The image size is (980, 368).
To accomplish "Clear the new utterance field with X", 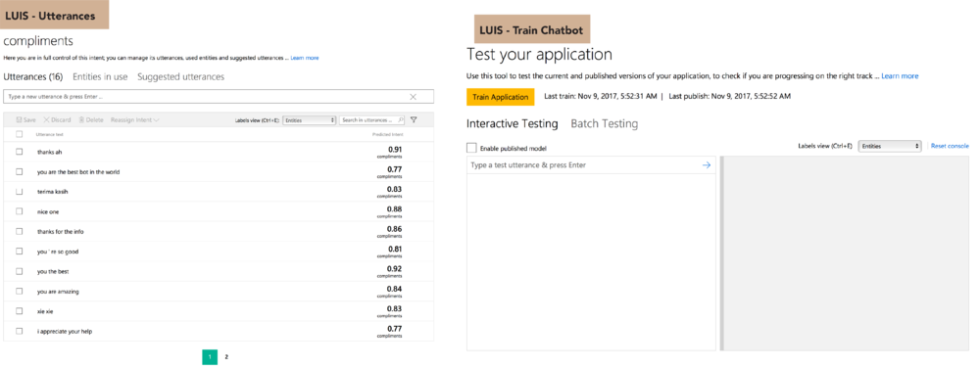I will (x=414, y=97).
